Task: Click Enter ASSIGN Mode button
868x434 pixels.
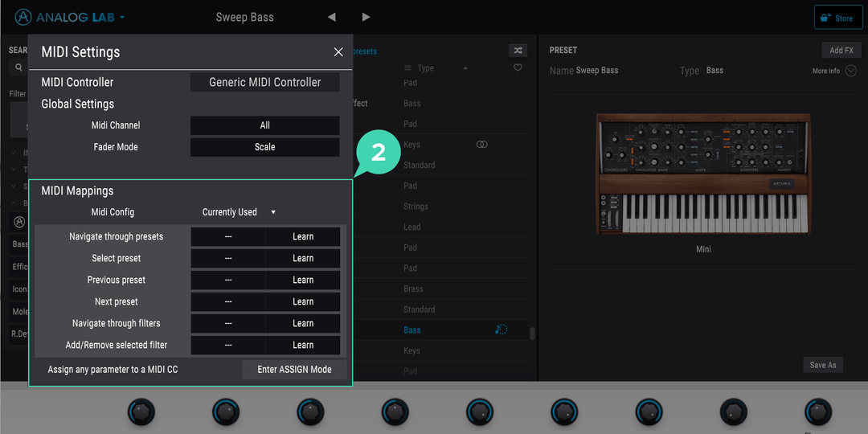Action: click(x=294, y=369)
